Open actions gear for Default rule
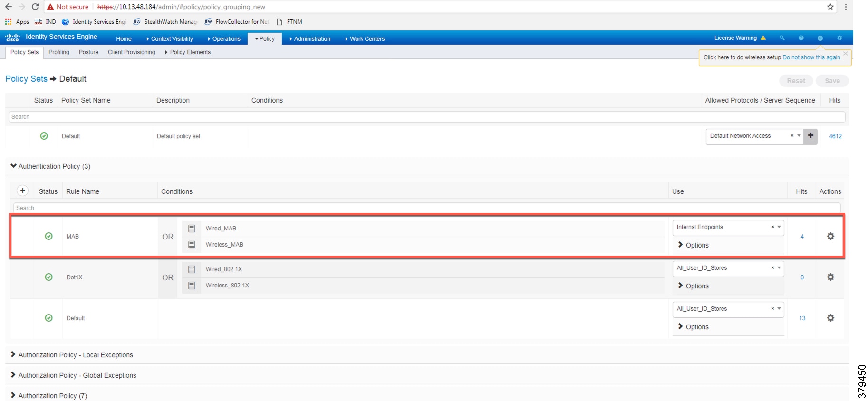 click(830, 318)
